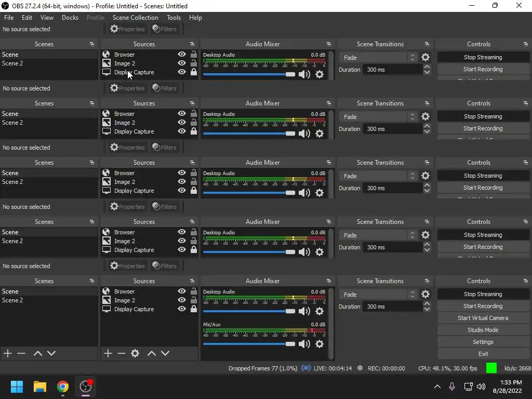Mute the Mic/Aux speaker icon
Viewport: 532px width, 399px height.
(304, 344)
